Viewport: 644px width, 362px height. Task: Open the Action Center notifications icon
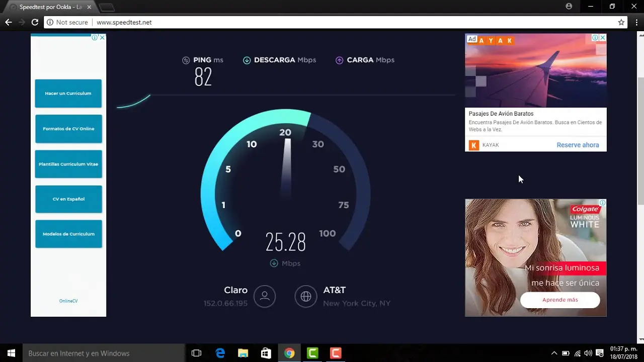(600, 353)
